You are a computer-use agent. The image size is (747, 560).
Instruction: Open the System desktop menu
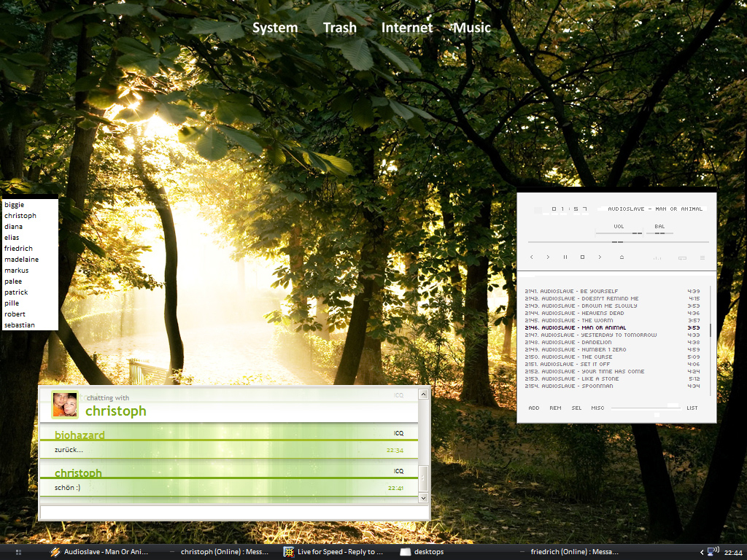pos(275,28)
